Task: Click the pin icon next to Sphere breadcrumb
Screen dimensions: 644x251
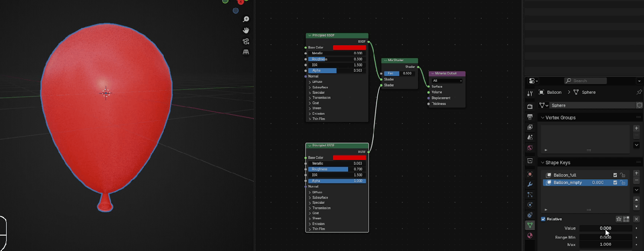Action: 639,92
